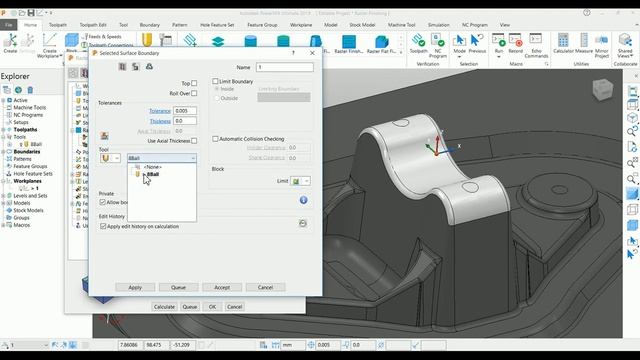Click OK in the back dialog
Viewport: 640px width, 360px height.
[x=212, y=307]
